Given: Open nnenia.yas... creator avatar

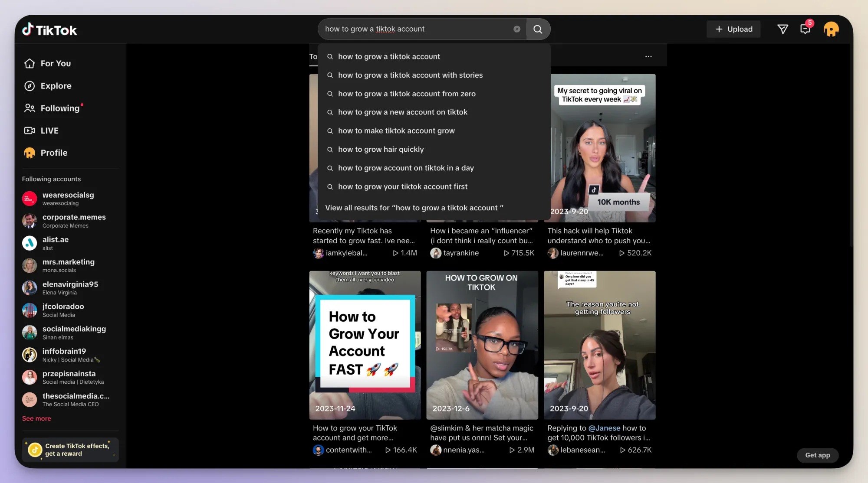Looking at the screenshot, I should [x=436, y=450].
